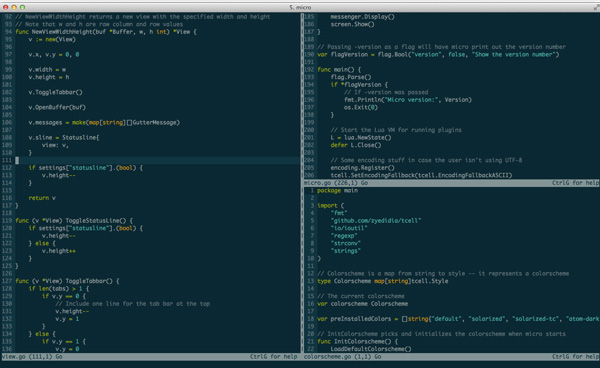Click "CtrlG for help" in micro.go status bar

pos(575,183)
